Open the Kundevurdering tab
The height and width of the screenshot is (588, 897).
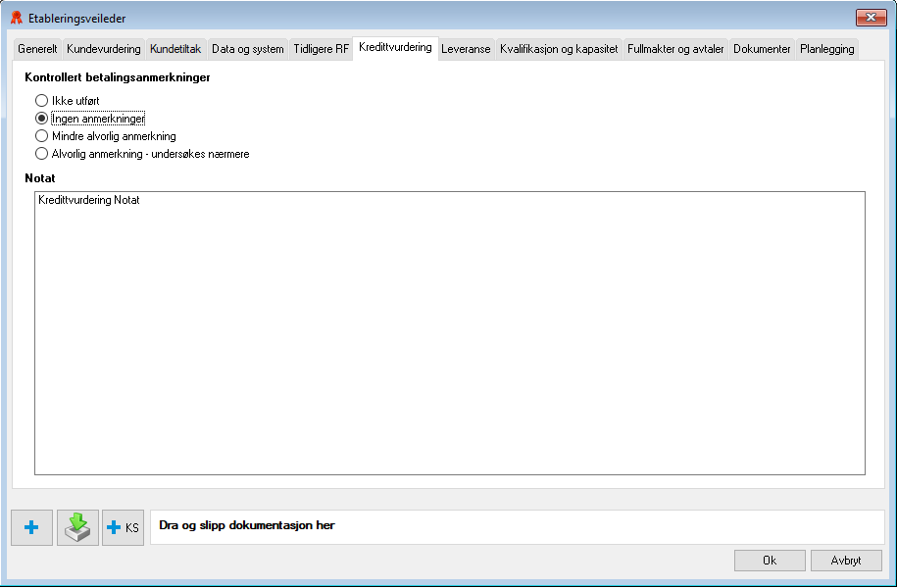[104, 49]
